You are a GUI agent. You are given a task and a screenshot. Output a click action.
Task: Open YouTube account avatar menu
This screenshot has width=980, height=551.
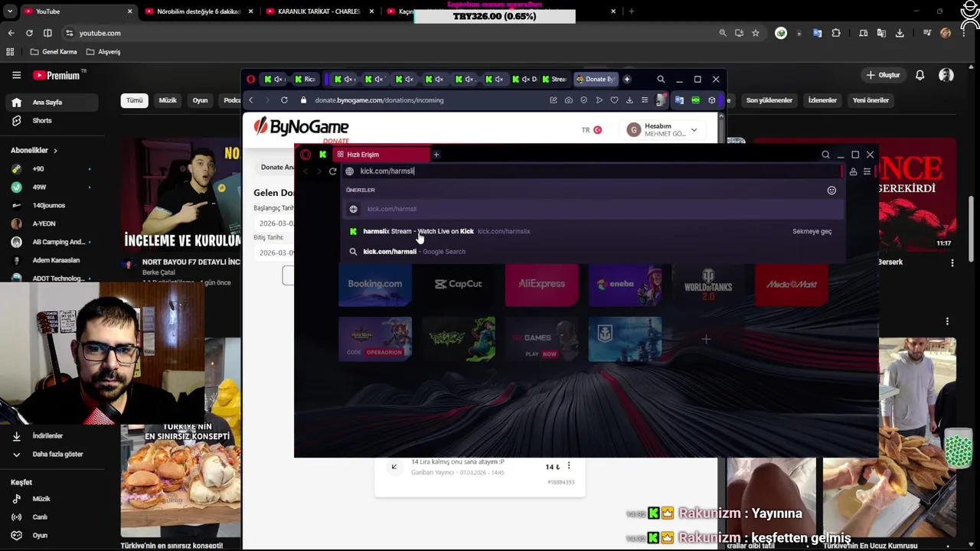pyautogui.click(x=946, y=75)
